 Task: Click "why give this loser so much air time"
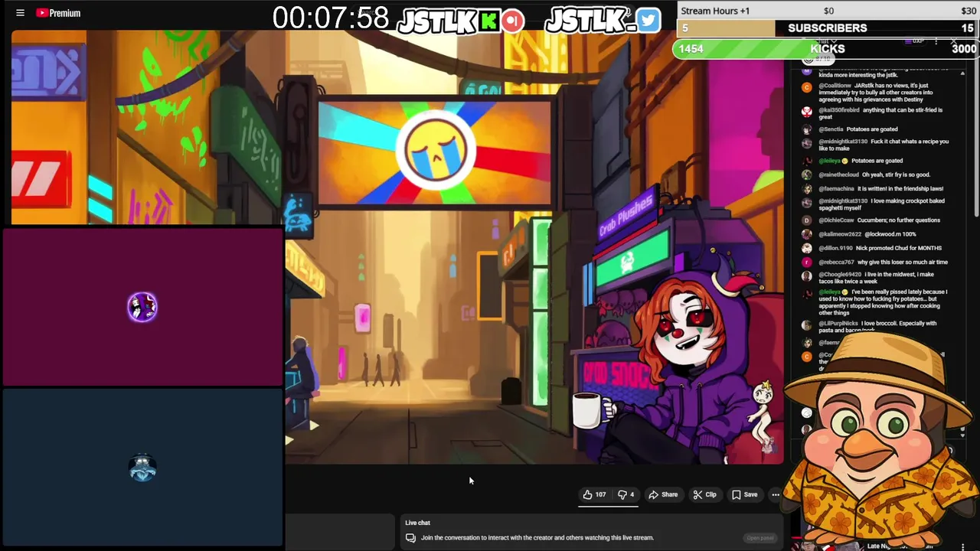coord(903,262)
